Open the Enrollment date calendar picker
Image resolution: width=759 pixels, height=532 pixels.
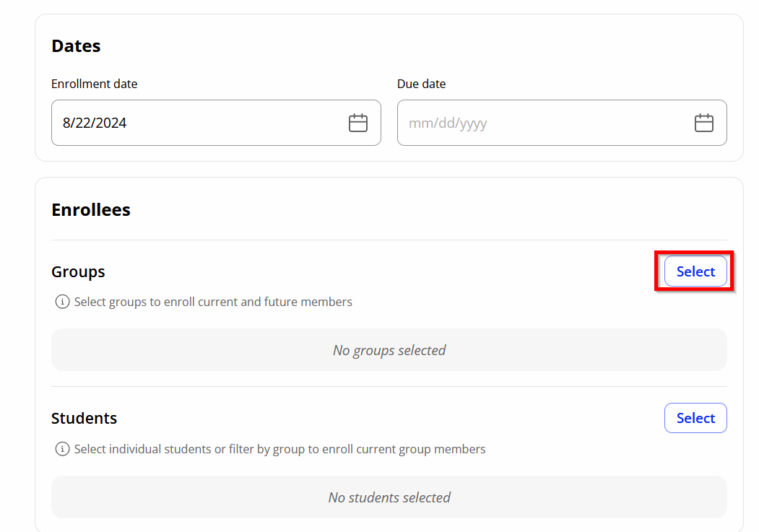[358, 123]
